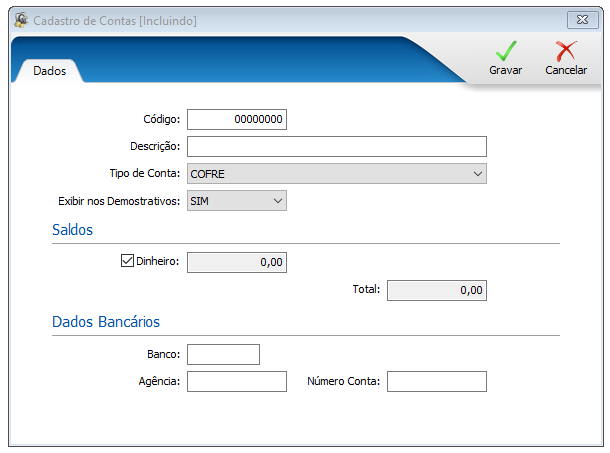Click the green Gravar checkmark icon
The image size is (610, 453).
(505, 52)
